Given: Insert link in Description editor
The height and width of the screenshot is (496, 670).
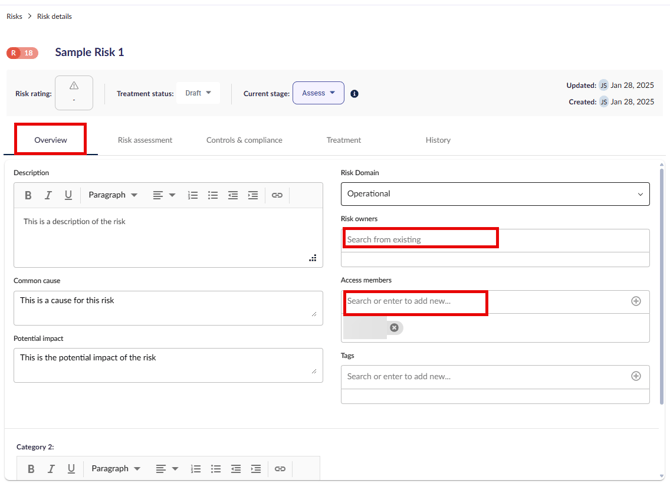Looking at the screenshot, I should [277, 195].
